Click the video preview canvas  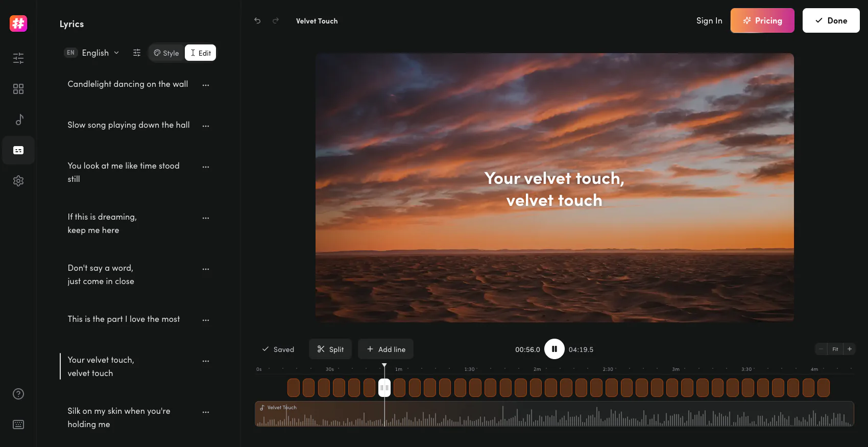click(554, 187)
